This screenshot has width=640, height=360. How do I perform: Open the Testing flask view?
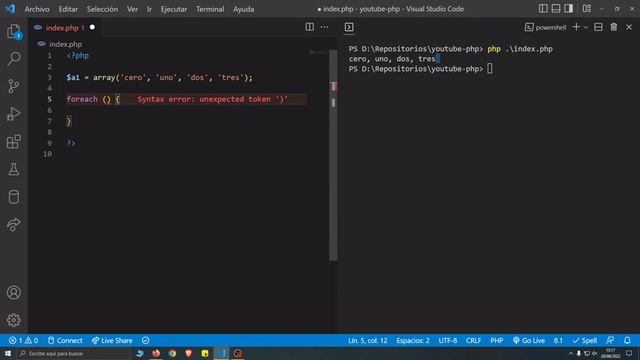[x=13, y=169]
